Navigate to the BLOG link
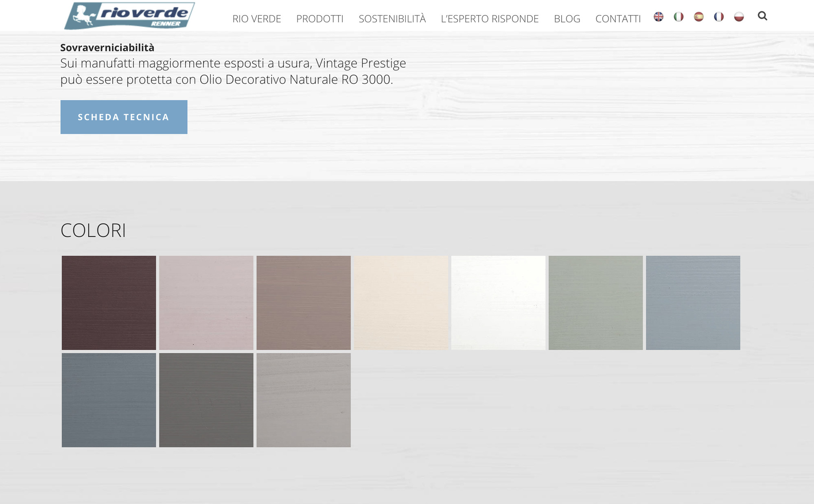The width and height of the screenshot is (814, 504). point(567,19)
